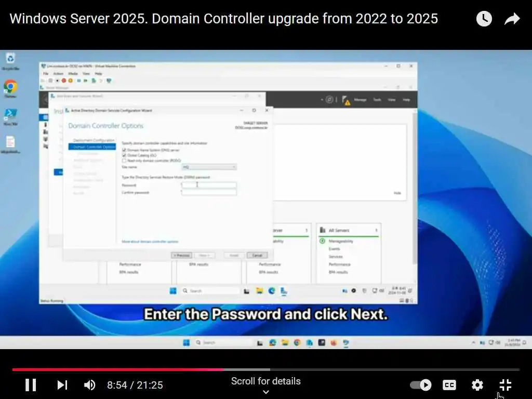Click the VM taskbar Search box
Viewport: 532px width, 399px height.
[210, 291]
